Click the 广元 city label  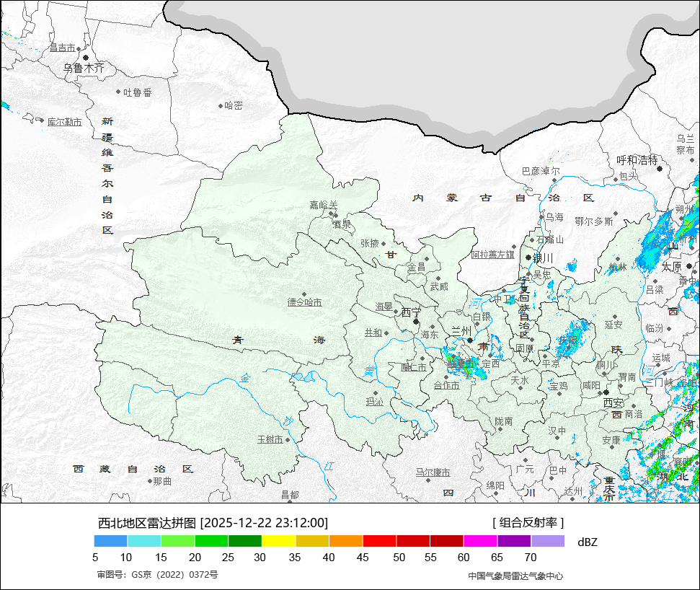[525, 470]
